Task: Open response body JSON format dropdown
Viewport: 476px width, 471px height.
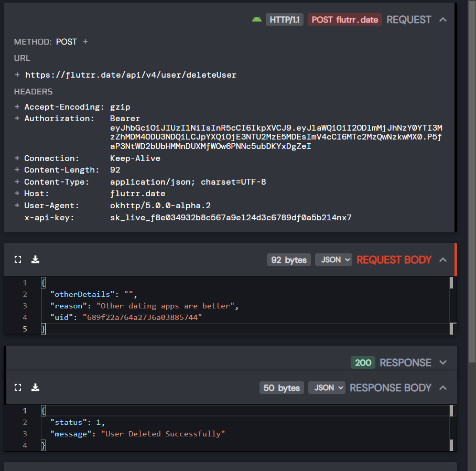Action: pyautogui.click(x=327, y=388)
